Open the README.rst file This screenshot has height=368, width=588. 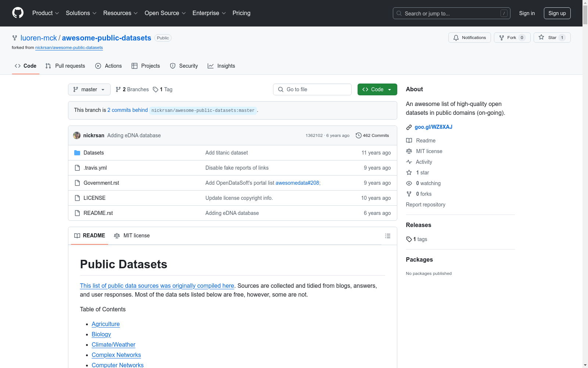[98, 213]
